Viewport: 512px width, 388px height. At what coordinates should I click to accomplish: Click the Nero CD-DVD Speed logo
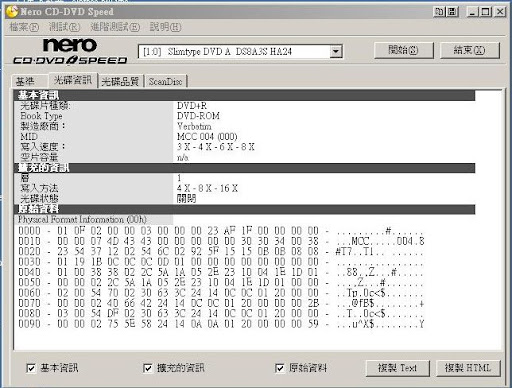click(x=70, y=51)
